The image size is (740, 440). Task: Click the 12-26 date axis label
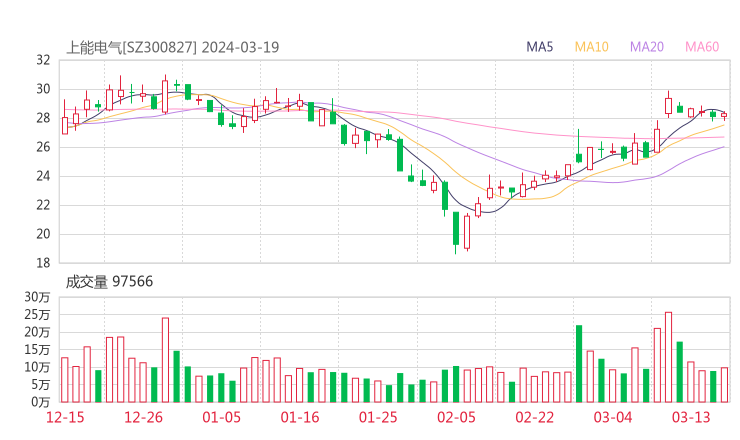point(143,417)
